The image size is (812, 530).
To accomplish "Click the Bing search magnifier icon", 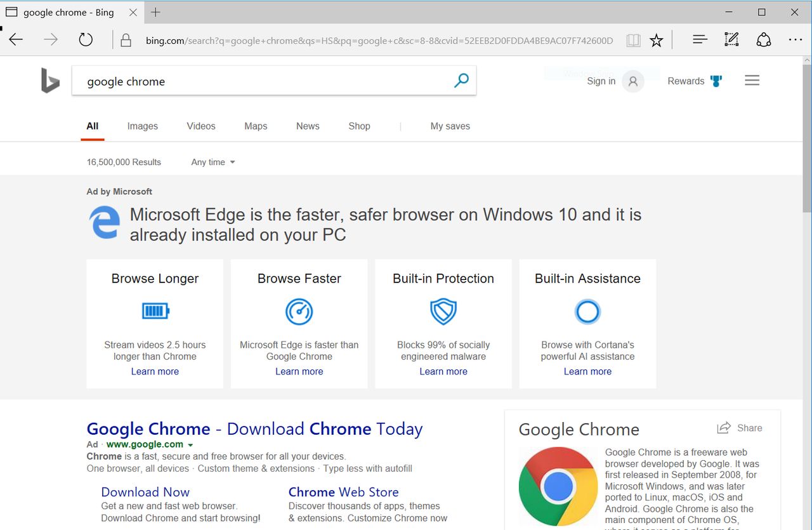I will point(461,81).
